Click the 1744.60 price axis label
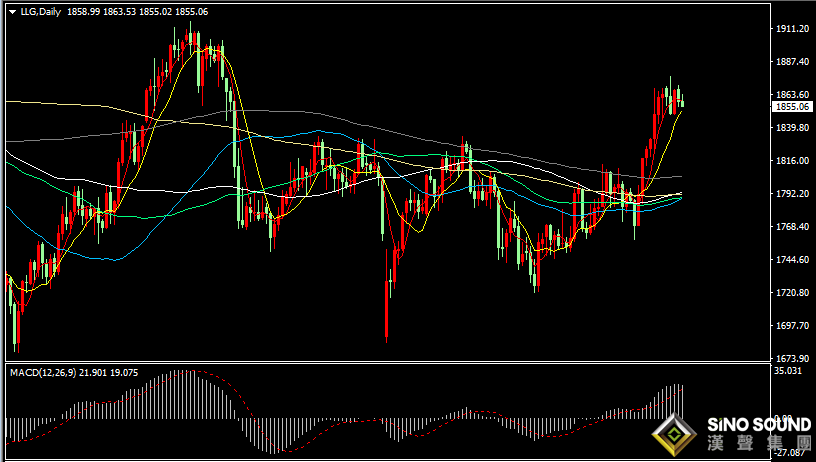 click(x=793, y=260)
